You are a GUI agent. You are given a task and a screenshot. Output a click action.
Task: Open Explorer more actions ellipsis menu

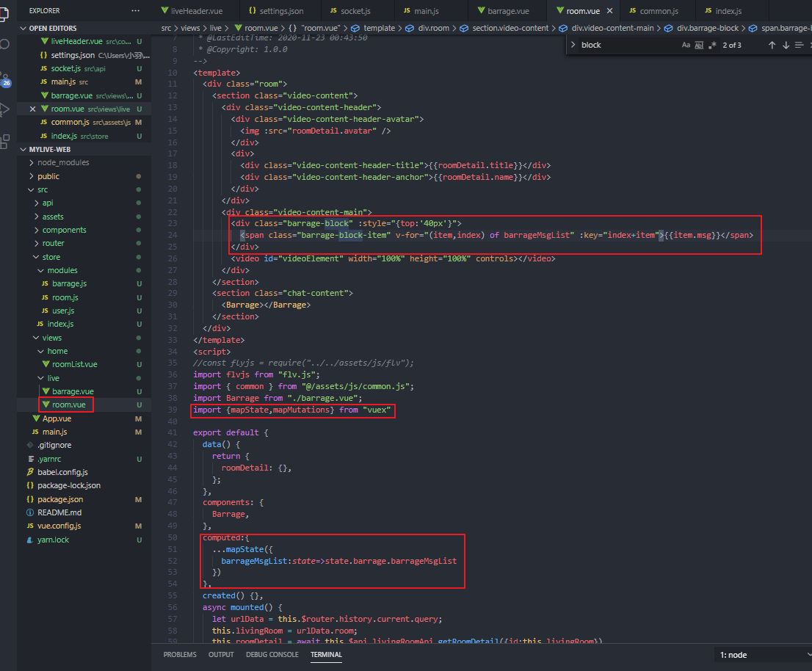pos(136,10)
